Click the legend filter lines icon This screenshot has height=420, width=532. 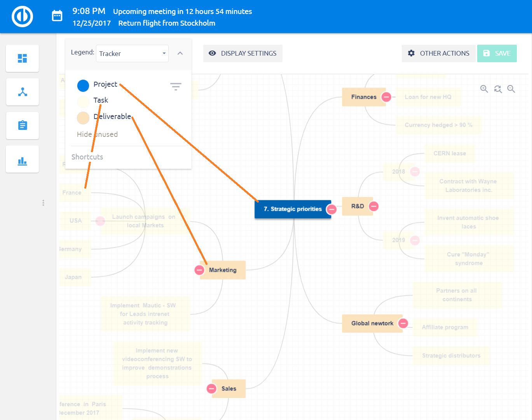[176, 86]
